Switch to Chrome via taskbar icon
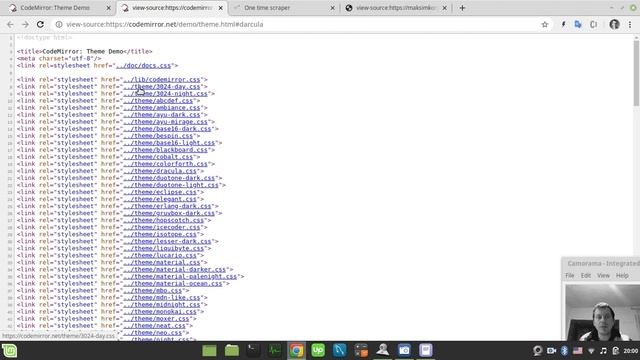640x360 pixels. point(296,351)
